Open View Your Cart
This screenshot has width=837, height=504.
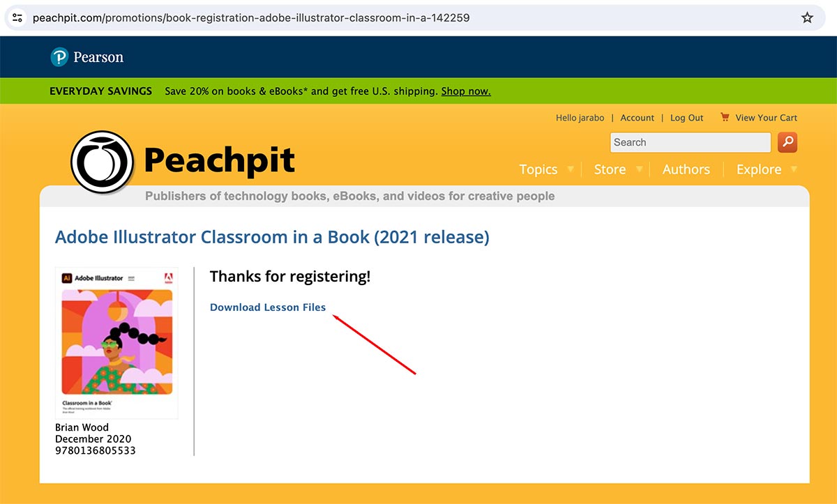coord(766,118)
